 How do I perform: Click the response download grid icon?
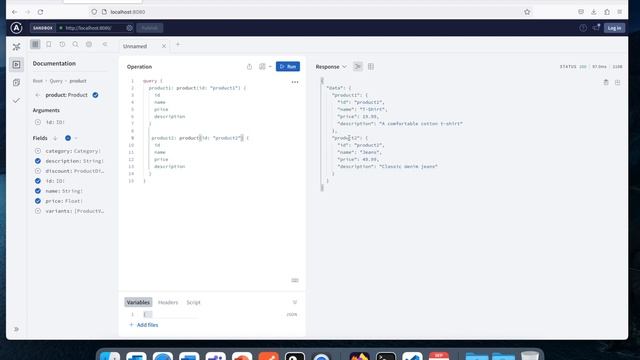(618, 82)
